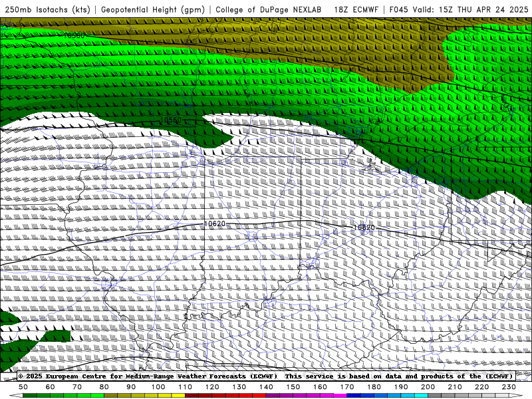Click the 100 value on the color scale

click(x=158, y=387)
